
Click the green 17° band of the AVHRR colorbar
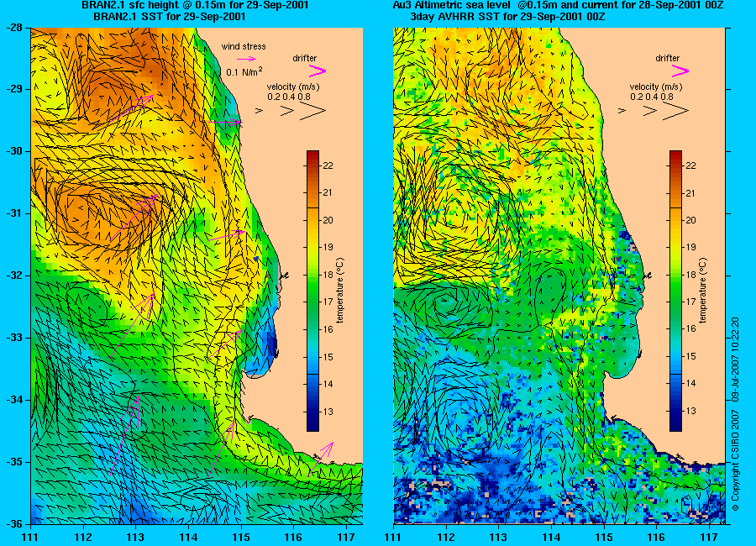click(675, 302)
